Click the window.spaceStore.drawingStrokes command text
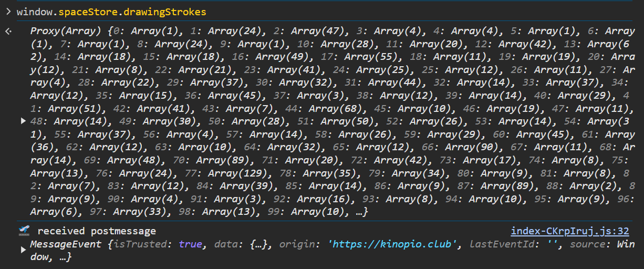Viewport: 644px width, 269px height. [x=111, y=12]
